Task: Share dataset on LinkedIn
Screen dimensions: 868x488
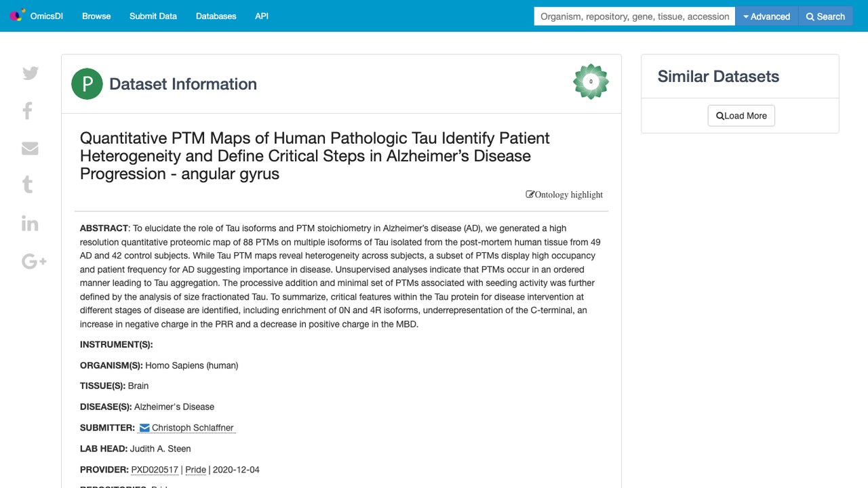Action: (x=30, y=224)
